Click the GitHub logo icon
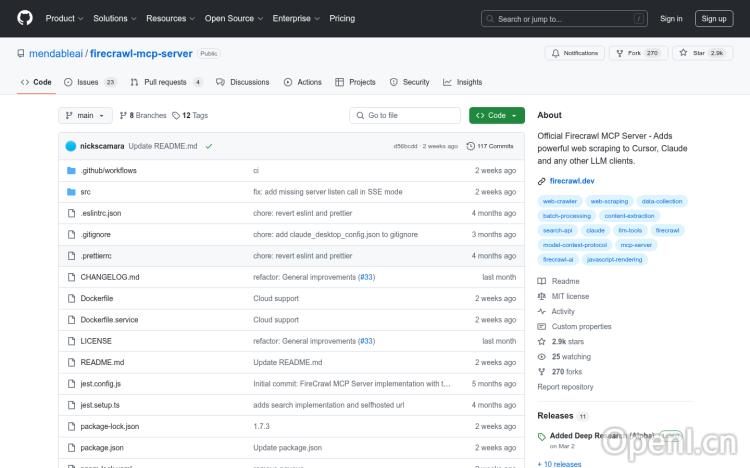Viewport: 750px width, 468px height. point(24,18)
